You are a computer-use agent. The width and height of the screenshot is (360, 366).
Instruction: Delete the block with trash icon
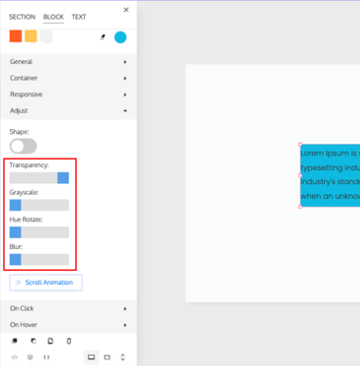pos(69,341)
